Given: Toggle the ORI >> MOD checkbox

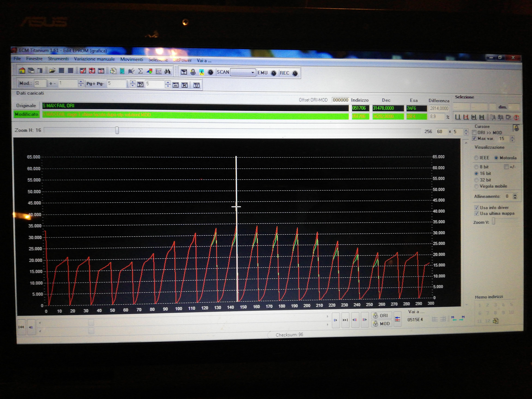Looking at the screenshot, I should pyautogui.click(x=474, y=133).
